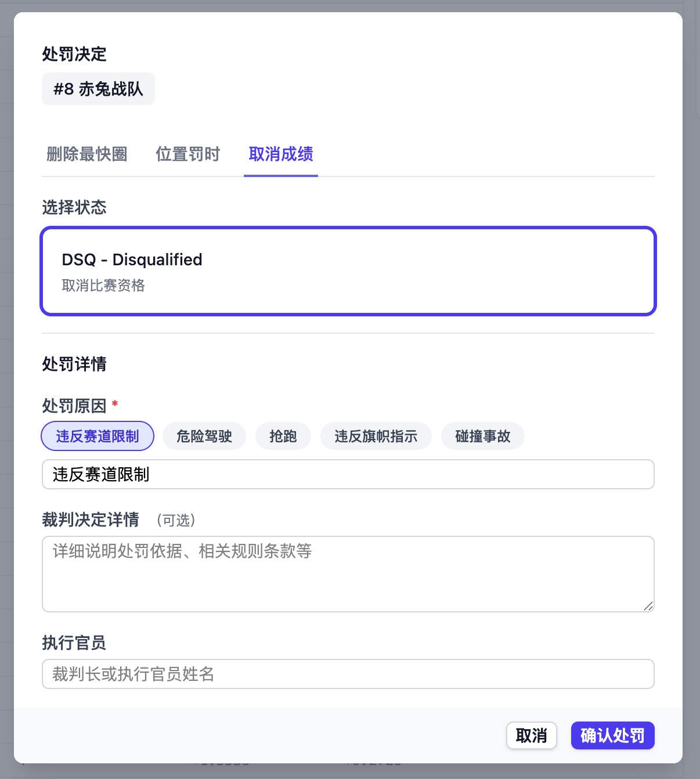Click the 执行官员 name input field
The height and width of the screenshot is (779, 700).
point(348,674)
